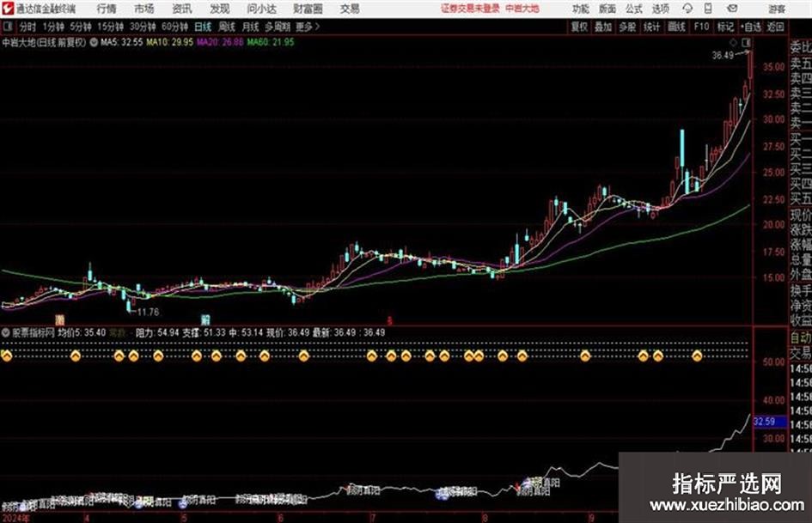Screen dimensions: 812x523
Task: Switch to the 周线 weekly tab
Action: pos(227,27)
